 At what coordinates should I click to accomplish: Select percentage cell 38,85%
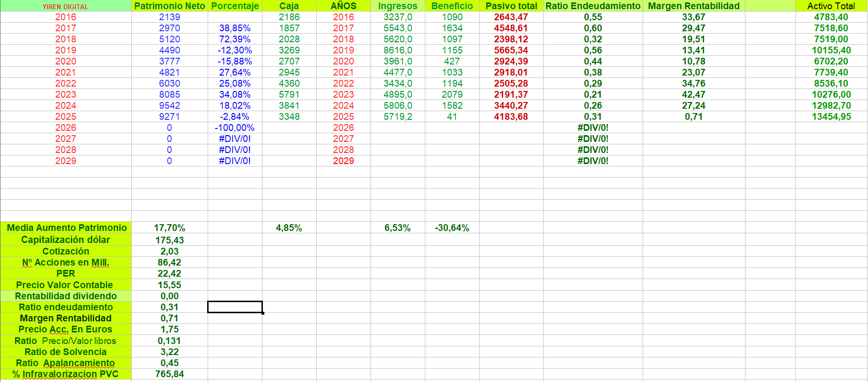[235, 28]
